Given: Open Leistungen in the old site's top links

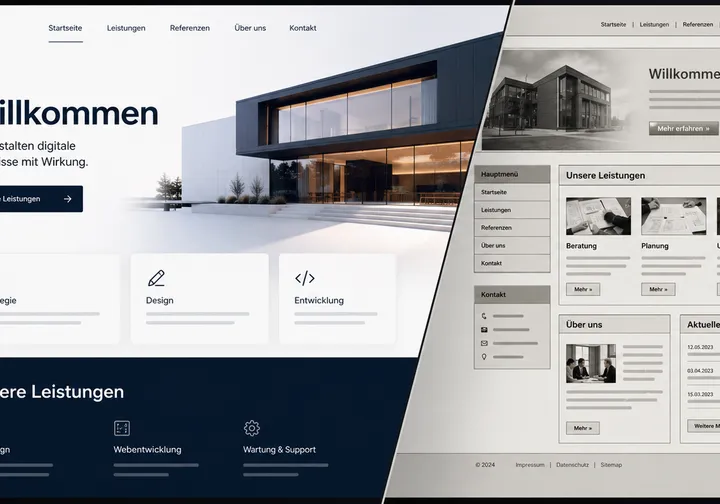Looking at the screenshot, I should pos(654,24).
